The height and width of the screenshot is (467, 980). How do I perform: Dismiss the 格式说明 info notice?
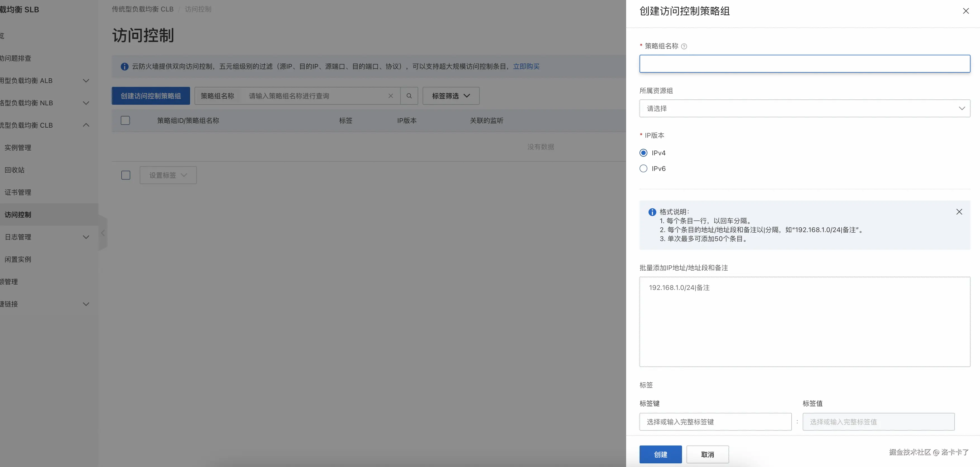pos(959,212)
